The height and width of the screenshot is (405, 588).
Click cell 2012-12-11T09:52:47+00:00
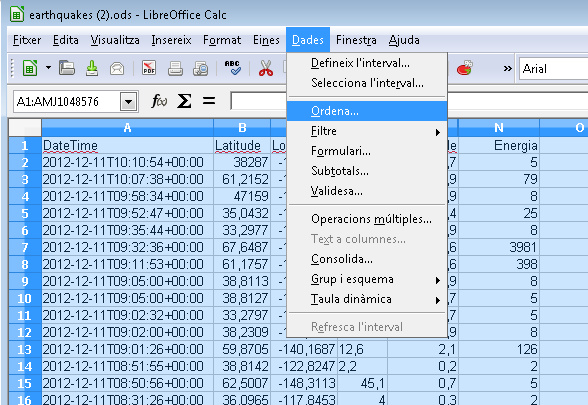[128, 213]
